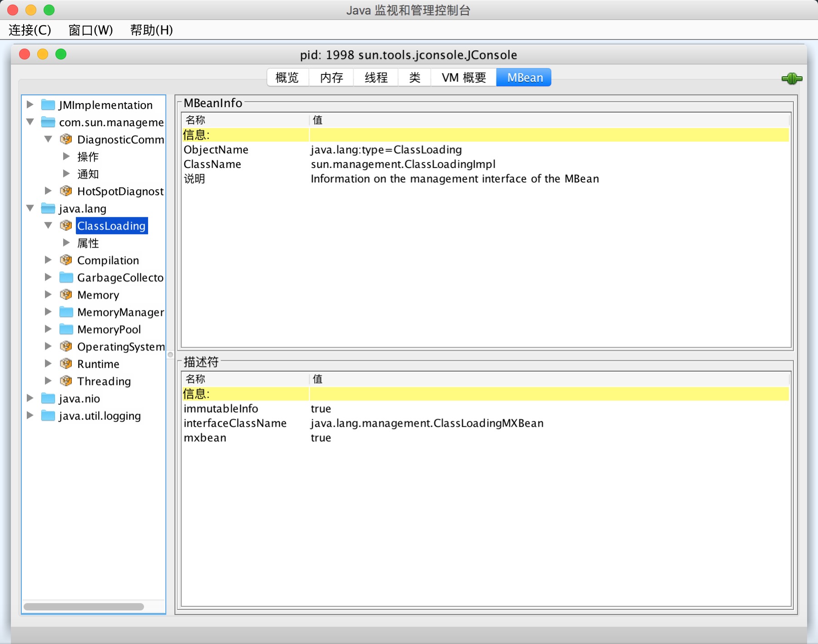Image resolution: width=818 pixels, height=644 pixels.
Task: Collapse the java.lang tree node
Action: pyautogui.click(x=30, y=208)
